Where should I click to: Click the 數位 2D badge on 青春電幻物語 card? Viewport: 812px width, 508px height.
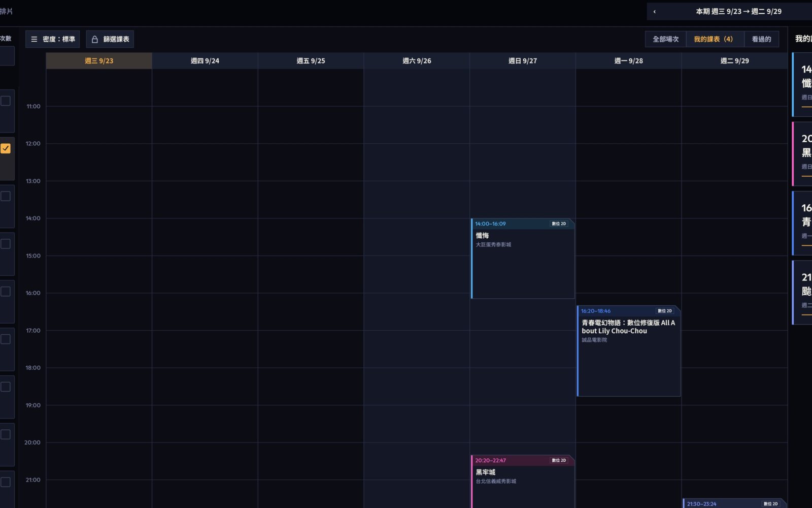[x=665, y=311]
